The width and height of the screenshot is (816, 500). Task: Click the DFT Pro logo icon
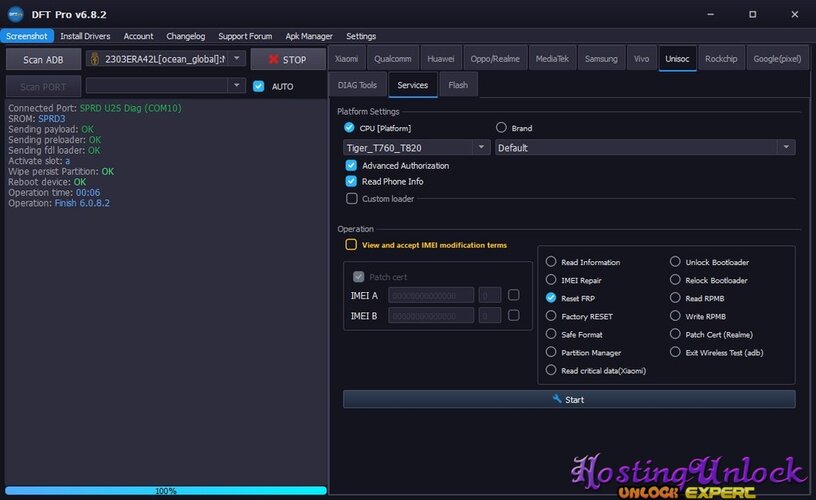(x=13, y=13)
